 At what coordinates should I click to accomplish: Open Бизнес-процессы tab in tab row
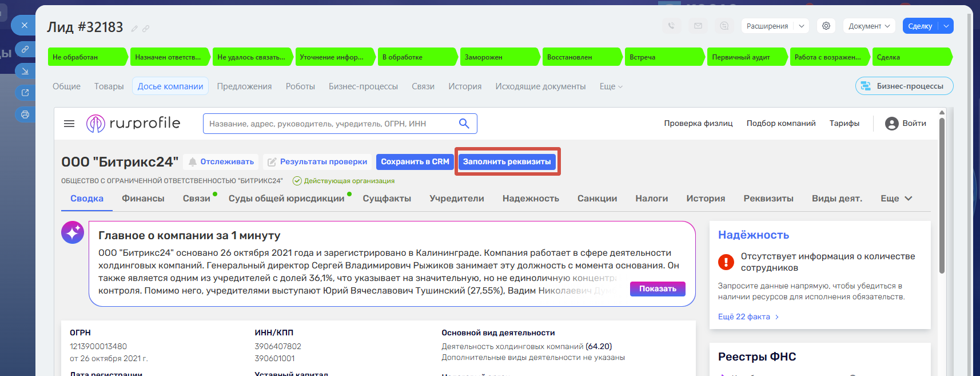(x=363, y=86)
